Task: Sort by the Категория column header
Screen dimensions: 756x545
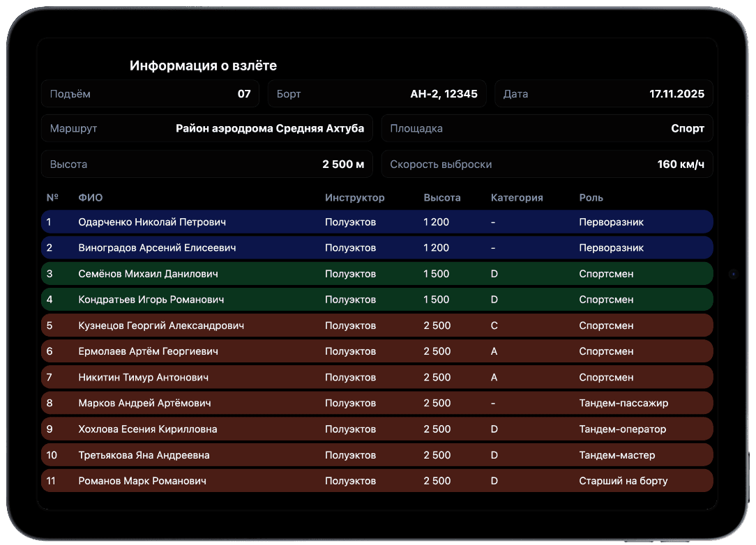Action: [517, 198]
